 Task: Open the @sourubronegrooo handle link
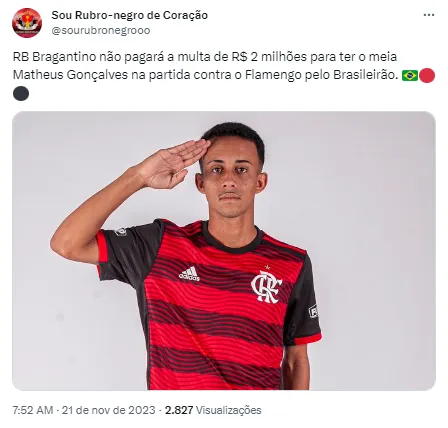[x=101, y=30]
